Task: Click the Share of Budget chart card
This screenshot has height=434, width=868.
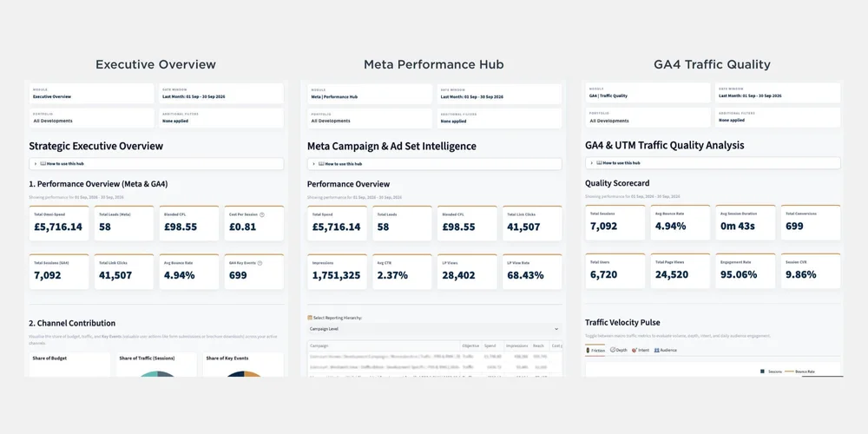Action: [x=69, y=365]
